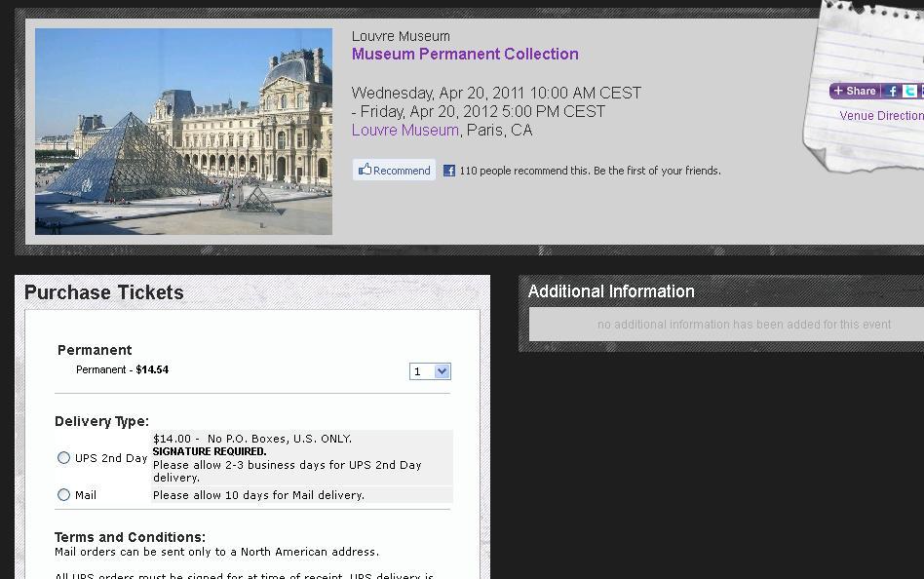The width and height of the screenshot is (924, 579).
Task: Click the "Permanent - $14.54" price line
Action: pos(122,369)
